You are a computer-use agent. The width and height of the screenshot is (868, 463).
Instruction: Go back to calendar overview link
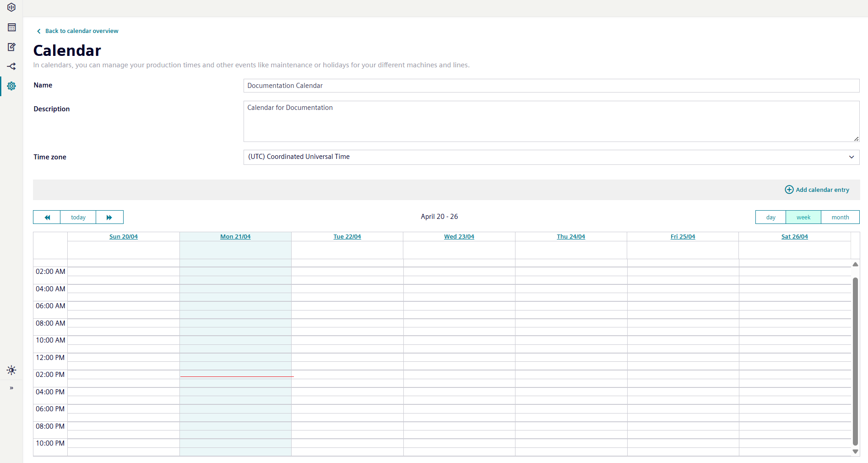(x=81, y=31)
